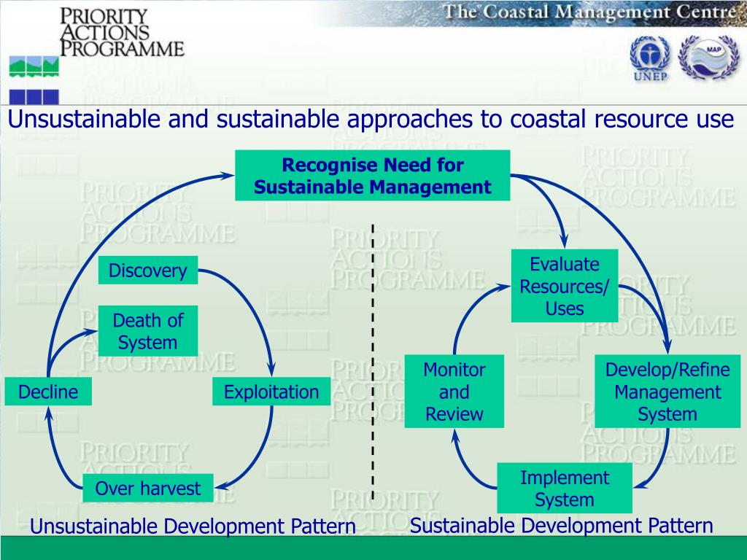Click the dashed vertical divider line
The image size is (747, 560).
(x=373, y=365)
